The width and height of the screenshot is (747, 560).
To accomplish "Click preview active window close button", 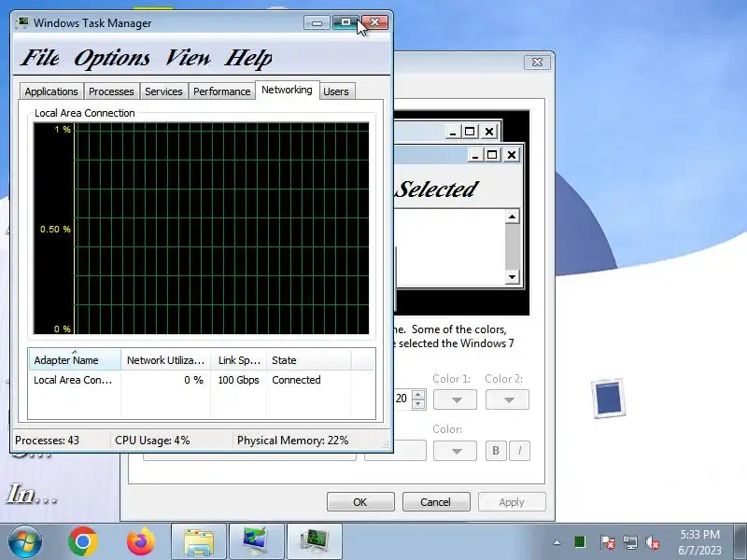I will coord(511,155).
